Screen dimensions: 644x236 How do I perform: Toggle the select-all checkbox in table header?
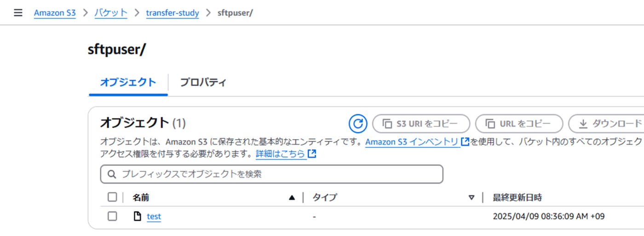click(x=112, y=197)
